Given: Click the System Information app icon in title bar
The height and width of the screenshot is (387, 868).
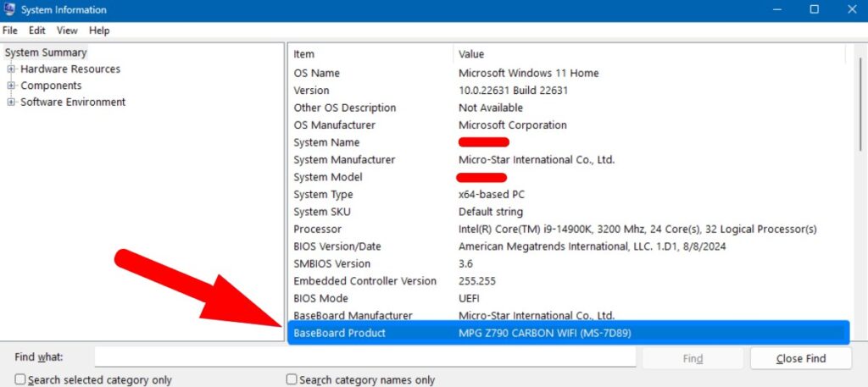Looking at the screenshot, I should click(8, 9).
